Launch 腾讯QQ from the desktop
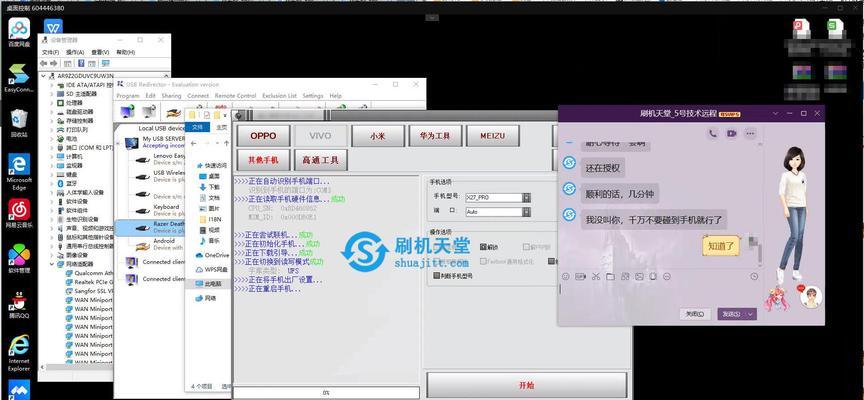The height and width of the screenshot is (400, 864). [19, 304]
